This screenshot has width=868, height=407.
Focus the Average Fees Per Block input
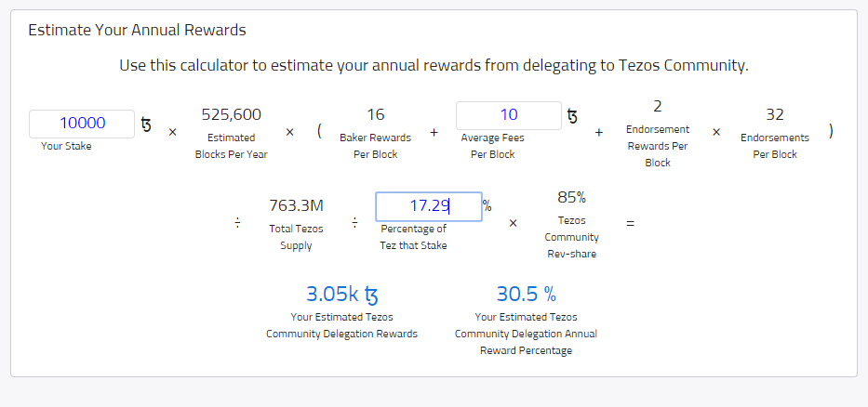[x=508, y=116]
